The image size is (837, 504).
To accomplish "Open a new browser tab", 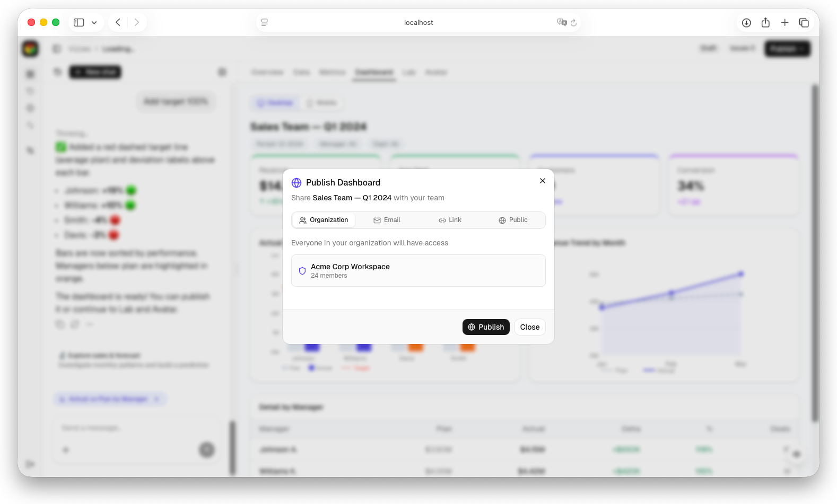I will 784,22.
